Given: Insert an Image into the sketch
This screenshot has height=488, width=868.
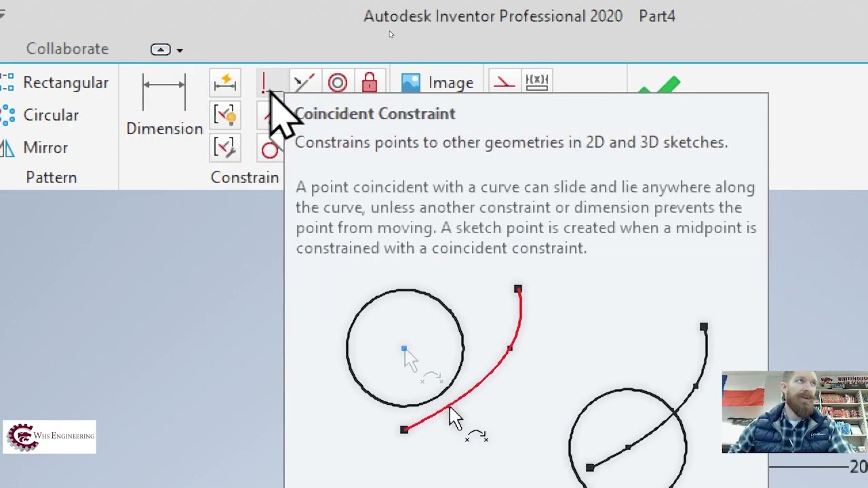Looking at the screenshot, I should click(437, 83).
